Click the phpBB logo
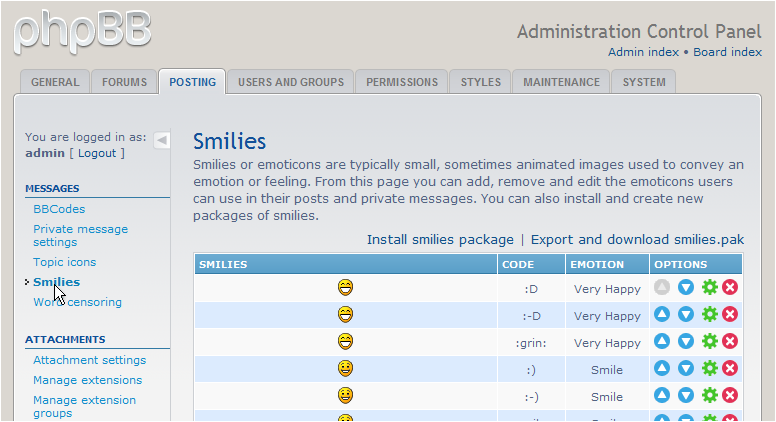 [x=83, y=30]
